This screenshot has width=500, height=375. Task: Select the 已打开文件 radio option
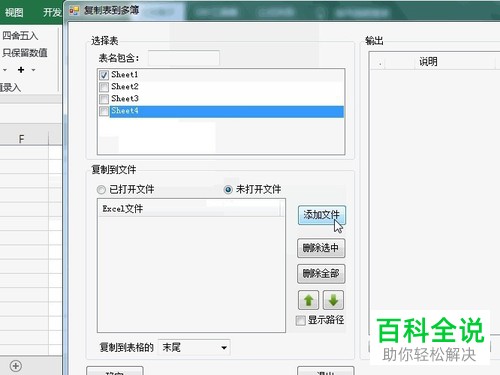[x=101, y=190]
